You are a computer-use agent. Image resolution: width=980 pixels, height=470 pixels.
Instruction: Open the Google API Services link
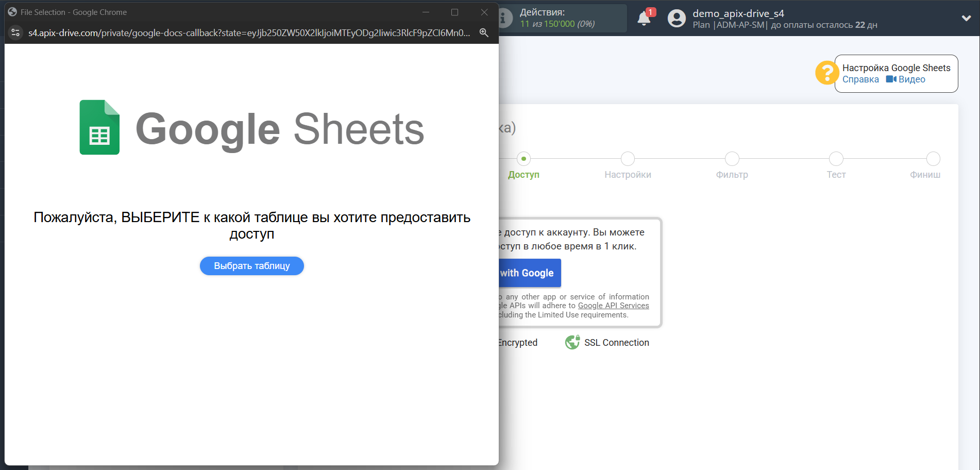click(x=613, y=305)
